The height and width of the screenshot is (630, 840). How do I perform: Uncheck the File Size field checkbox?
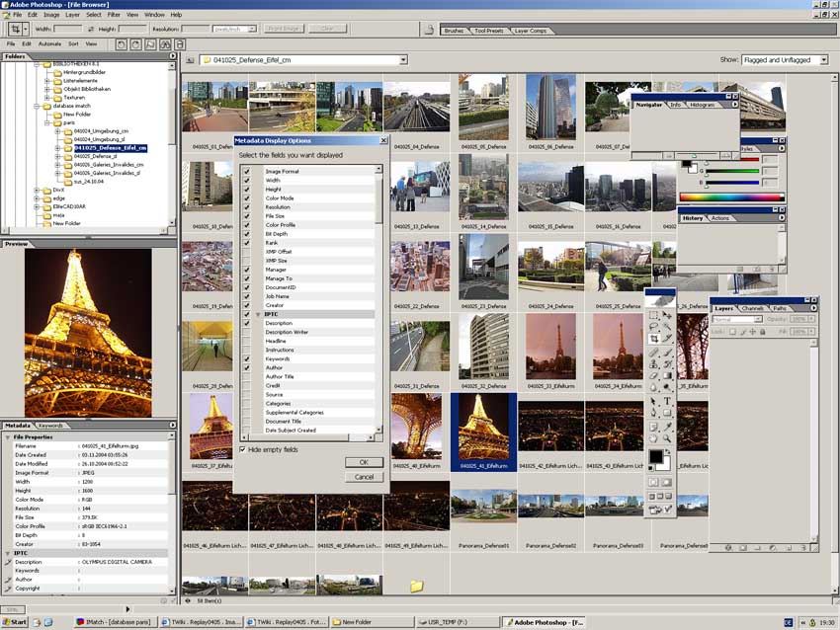[x=246, y=216]
